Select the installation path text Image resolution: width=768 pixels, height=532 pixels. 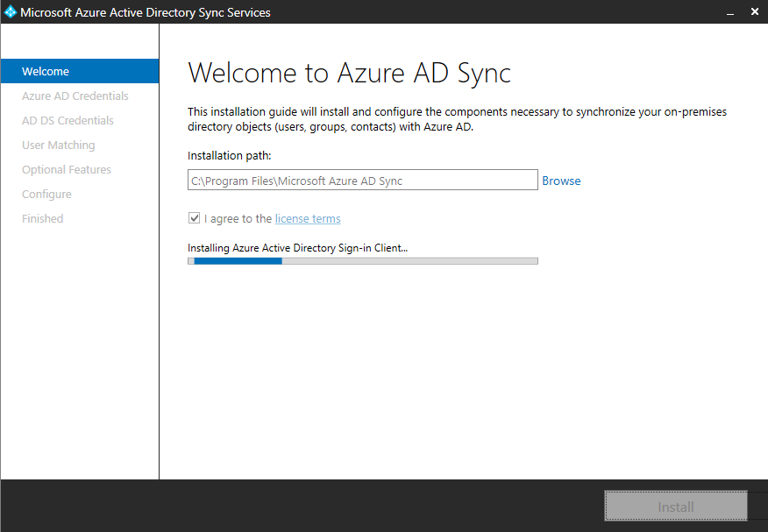tap(288, 180)
